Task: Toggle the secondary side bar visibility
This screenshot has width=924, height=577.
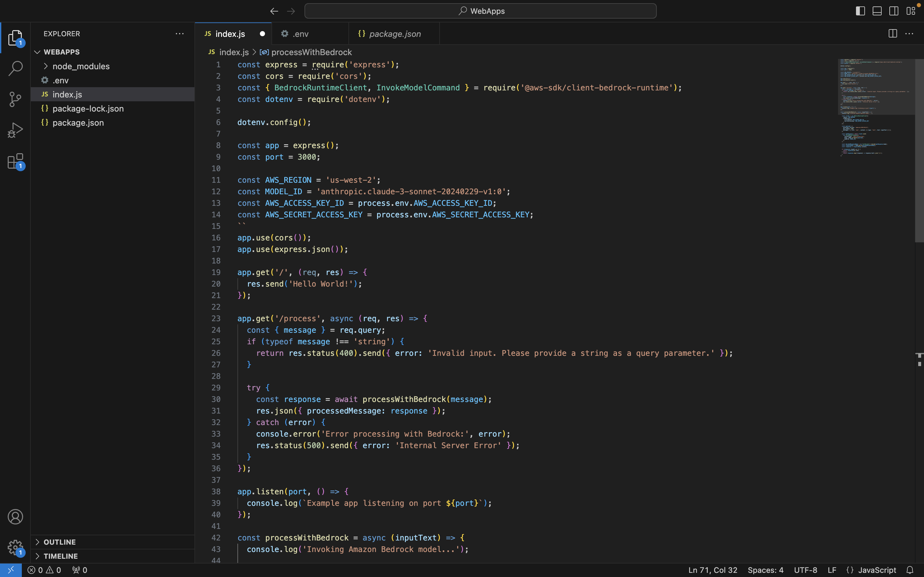Action: coord(894,11)
